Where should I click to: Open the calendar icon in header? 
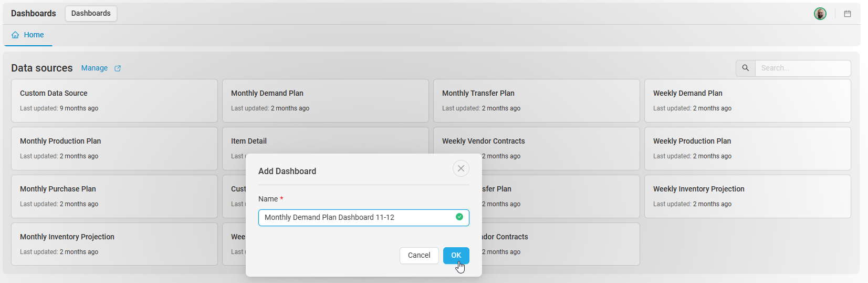(x=848, y=14)
